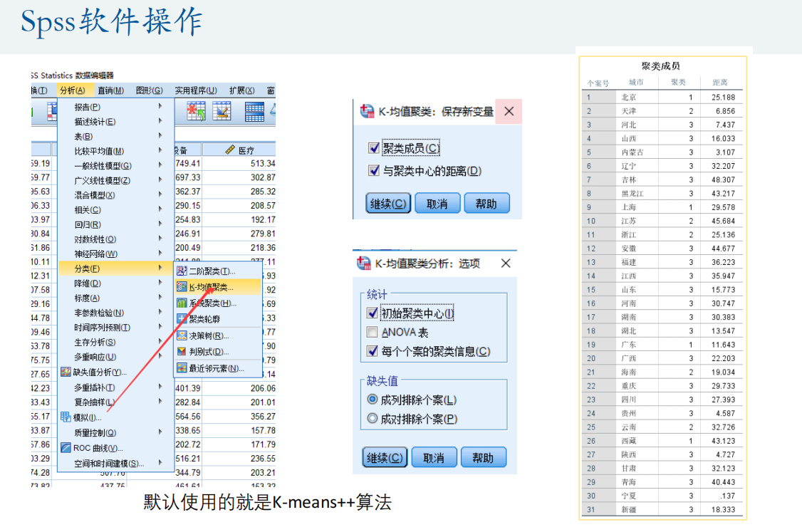Click the 聚类轮廓 silhouette plus icon

point(182,318)
